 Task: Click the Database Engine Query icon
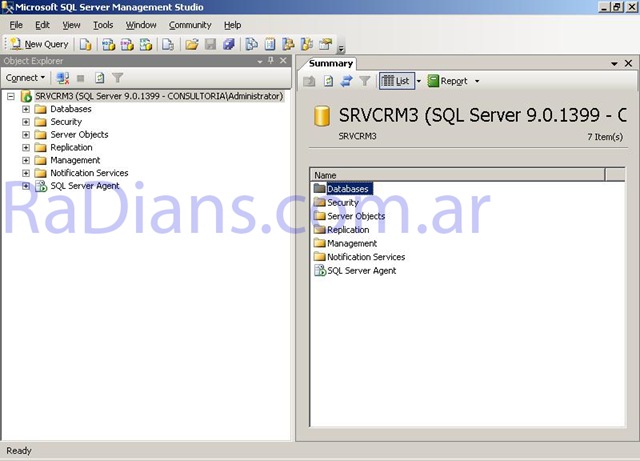86,44
